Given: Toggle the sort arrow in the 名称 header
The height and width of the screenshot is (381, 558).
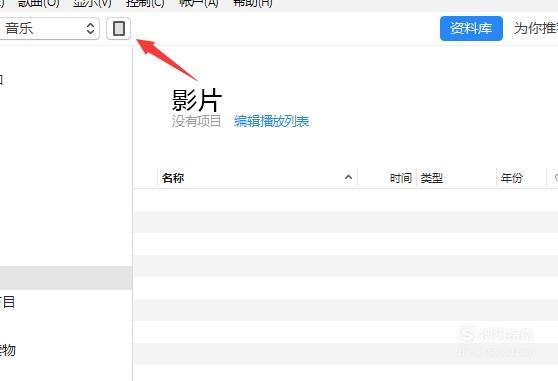Looking at the screenshot, I should [x=348, y=177].
